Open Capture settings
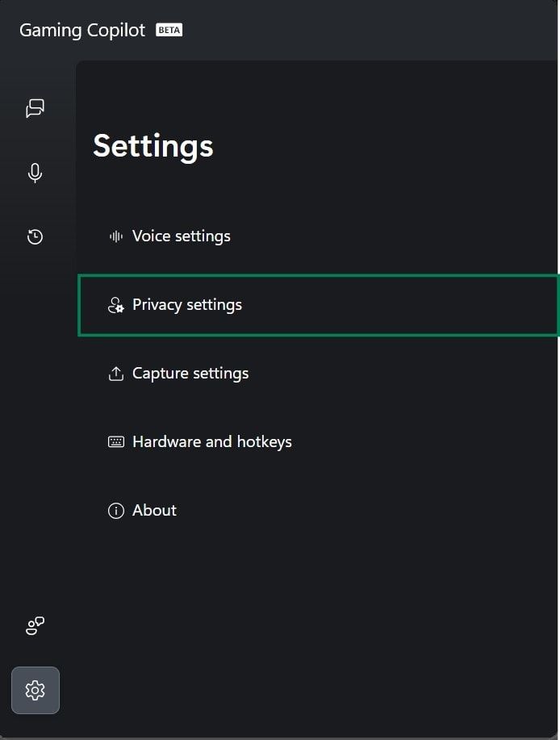Viewport: 560px width, 740px height. (190, 373)
